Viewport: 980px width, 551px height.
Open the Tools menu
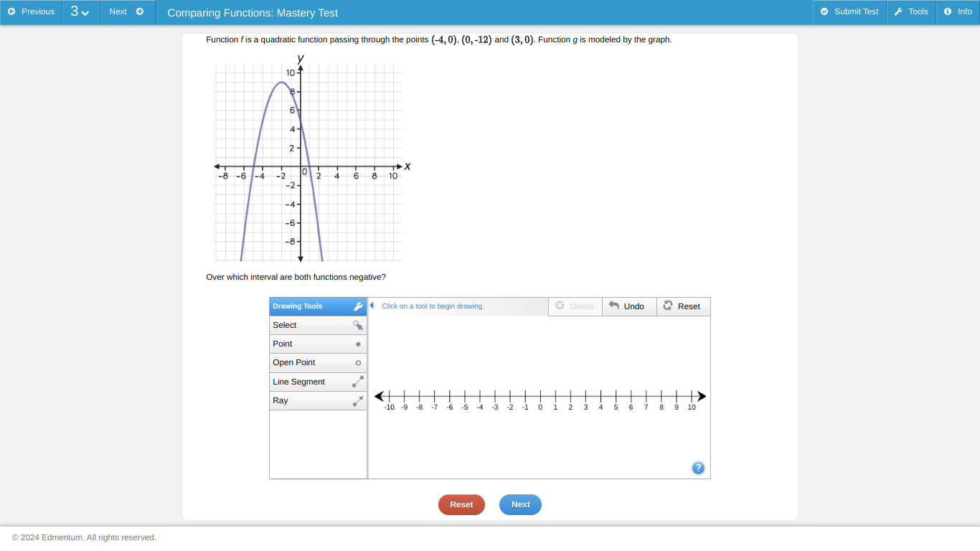coord(911,11)
